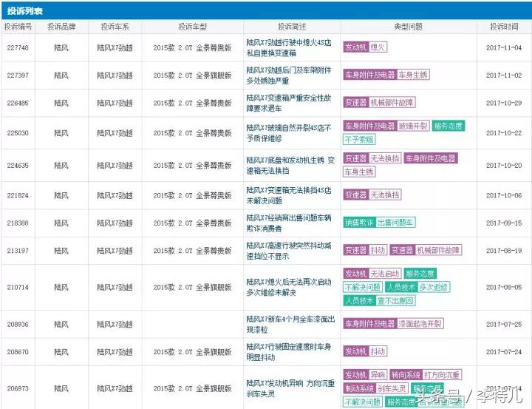Image resolution: width=532 pixels, height=409 pixels.
Task: Open complaint about rear door rust corrosion
Action: (289, 75)
